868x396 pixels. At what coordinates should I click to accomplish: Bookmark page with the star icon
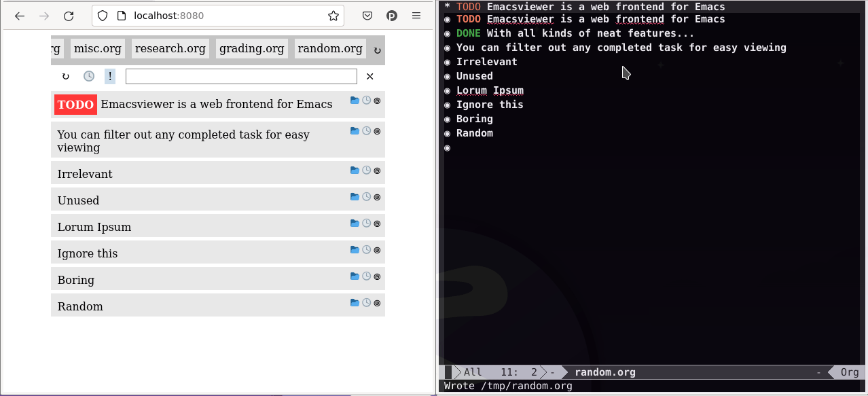pos(333,16)
